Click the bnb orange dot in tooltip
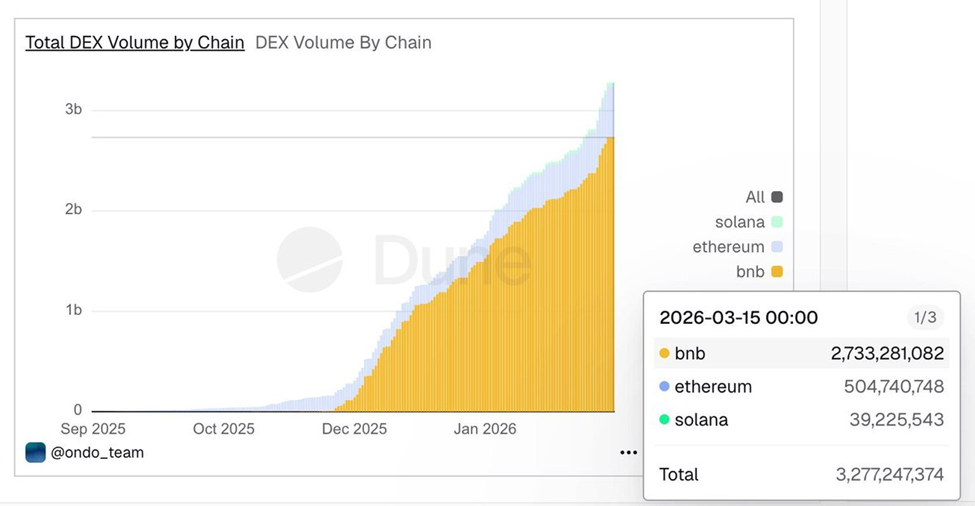Image resolution: width=975 pixels, height=506 pixels. coord(664,353)
